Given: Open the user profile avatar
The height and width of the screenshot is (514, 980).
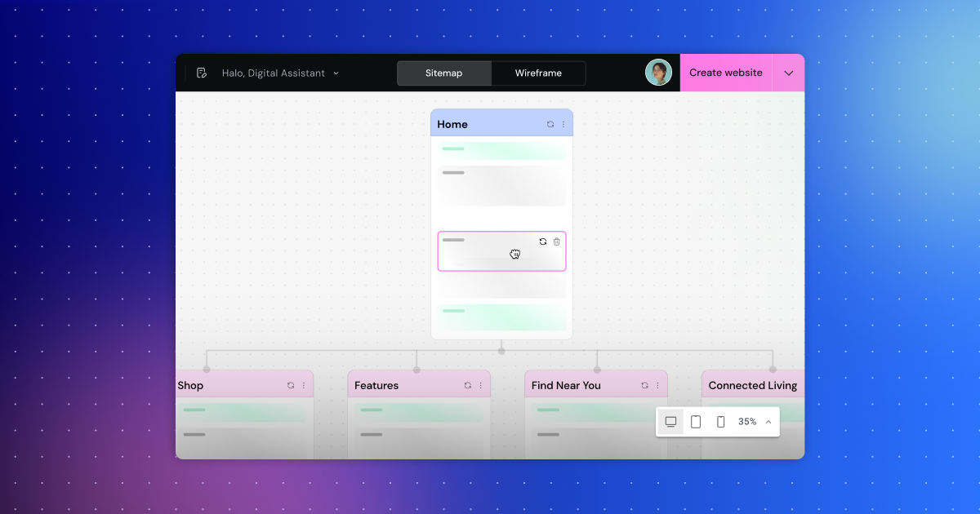Looking at the screenshot, I should click(658, 73).
